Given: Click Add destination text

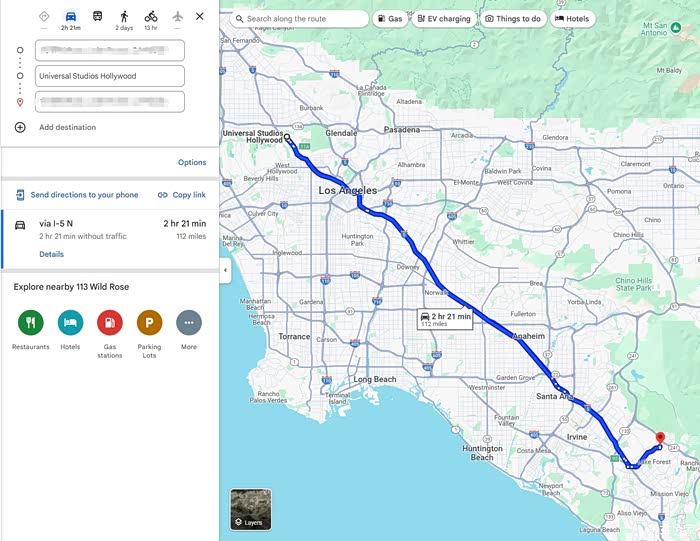Looking at the screenshot, I should click(x=67, y=127).
